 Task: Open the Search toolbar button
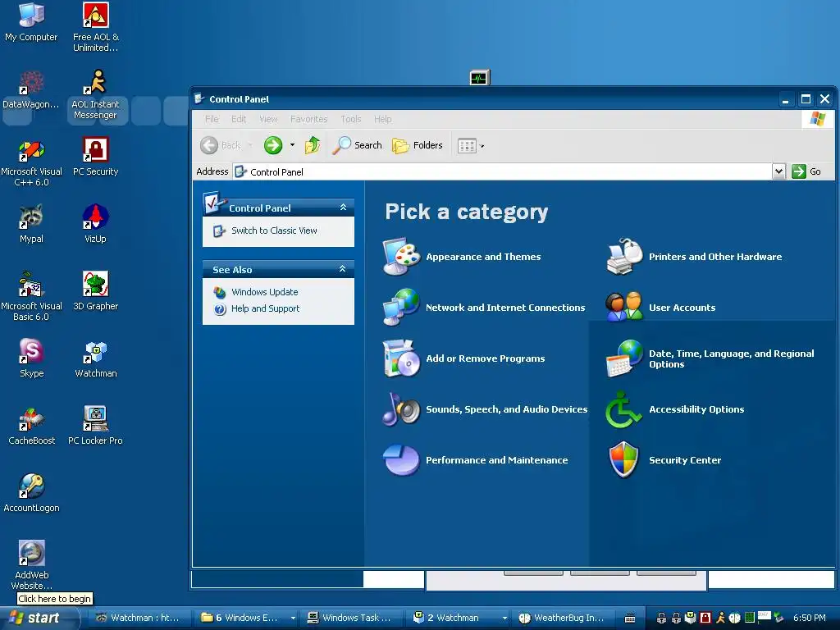(357, 145)
